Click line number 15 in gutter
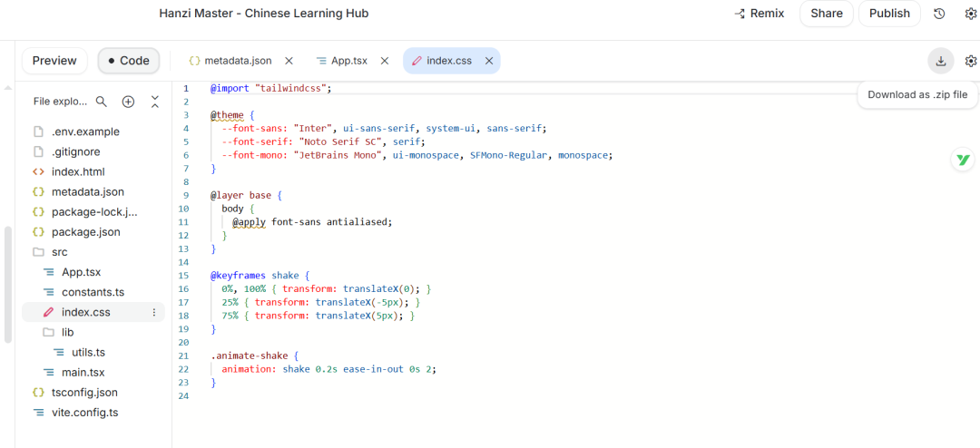The height and width of the screenshot is (448, 980). pos(183,275)
